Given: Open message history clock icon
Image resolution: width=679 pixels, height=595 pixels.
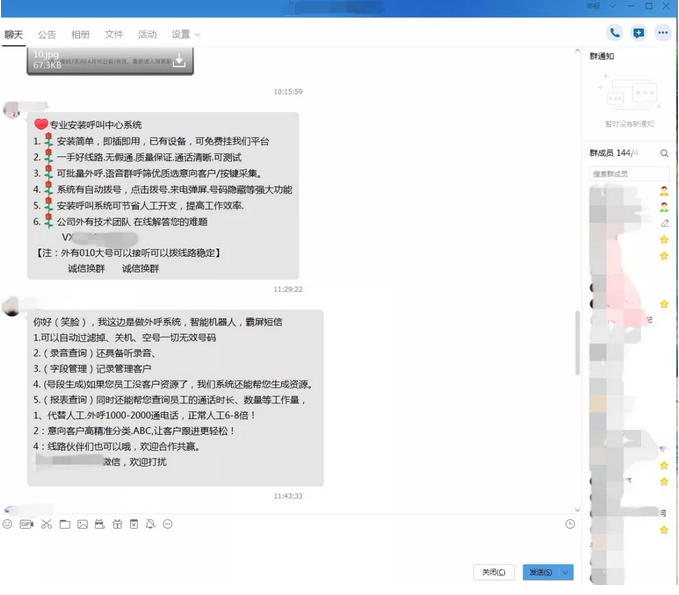Looking at the screenshot, I should pyautogui.click(x=570, y=524).
